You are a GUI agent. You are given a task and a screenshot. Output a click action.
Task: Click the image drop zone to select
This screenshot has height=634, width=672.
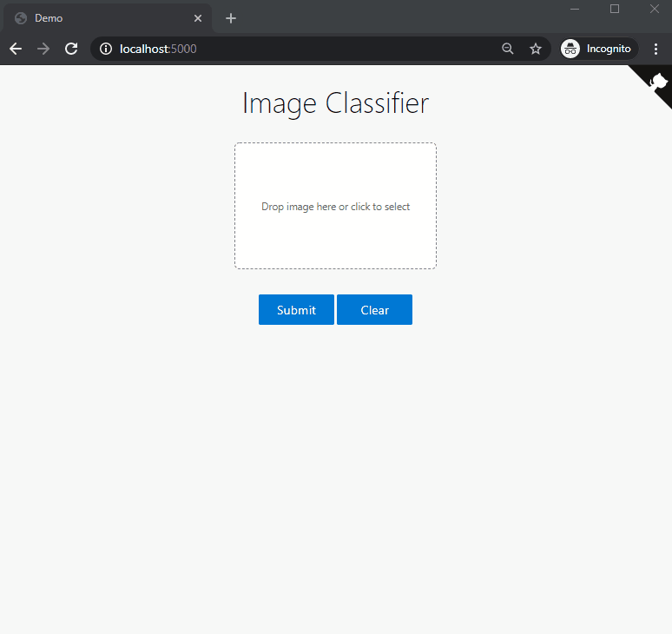335,207
